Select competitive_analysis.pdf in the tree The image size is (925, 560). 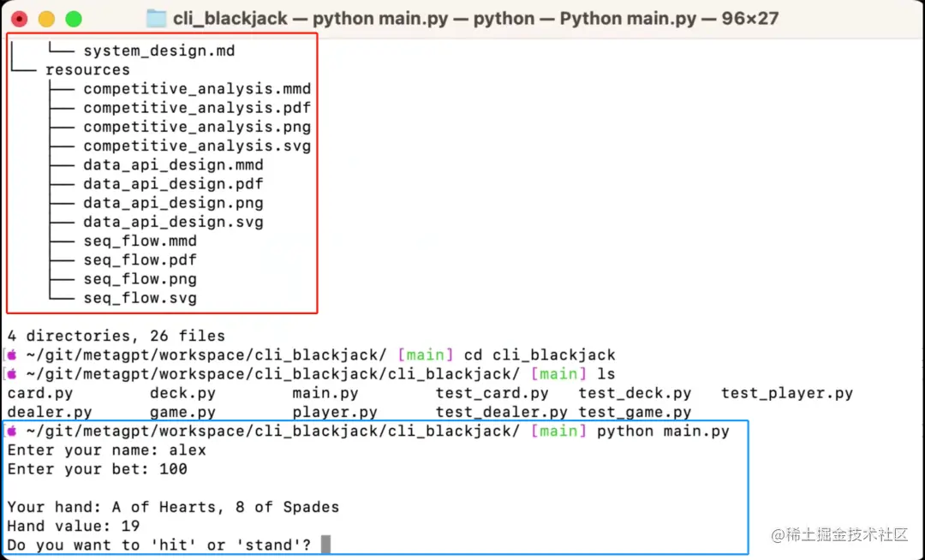(197, 108)
